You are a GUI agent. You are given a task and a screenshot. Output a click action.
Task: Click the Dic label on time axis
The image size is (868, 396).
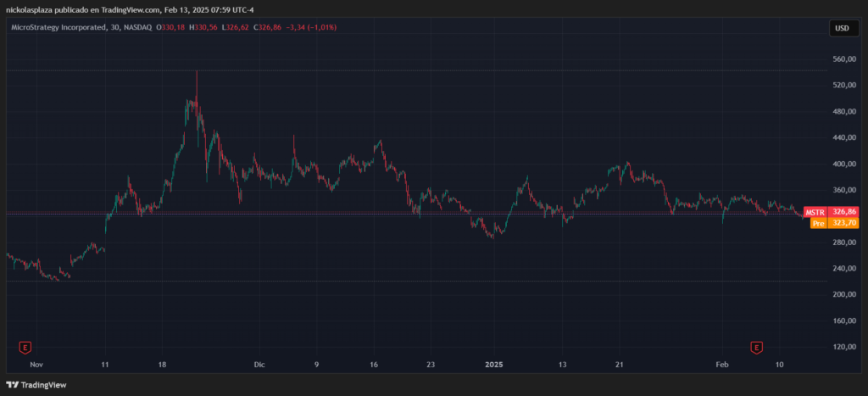(x=259, y=364)
